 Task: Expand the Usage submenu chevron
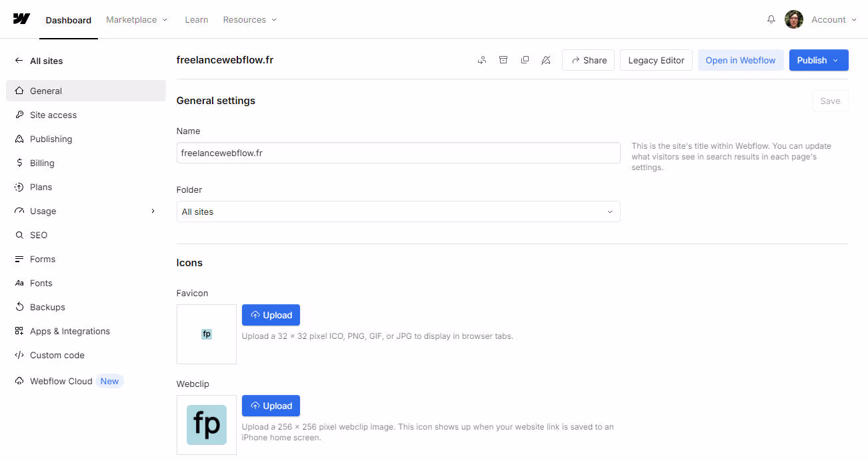153,211
